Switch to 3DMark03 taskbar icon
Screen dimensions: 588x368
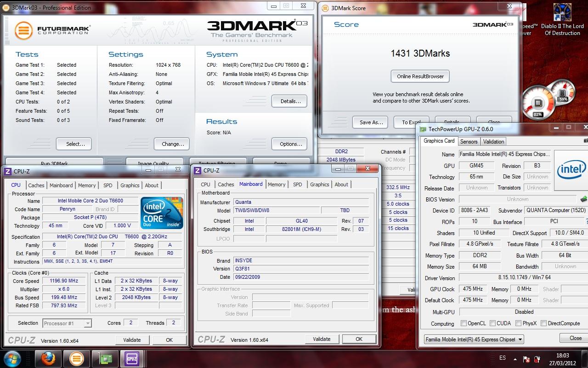(76, 358)
